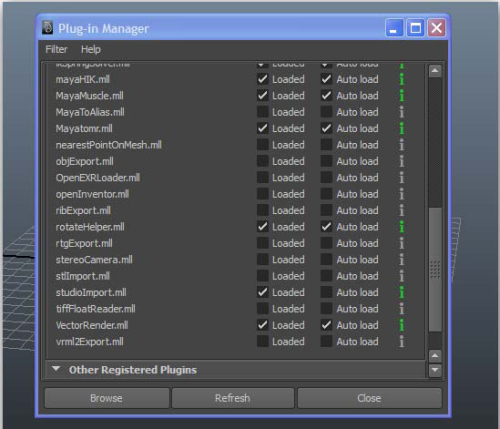
Task: Check Loaded for vrml2Export.mll
Action: click(263, 341)
